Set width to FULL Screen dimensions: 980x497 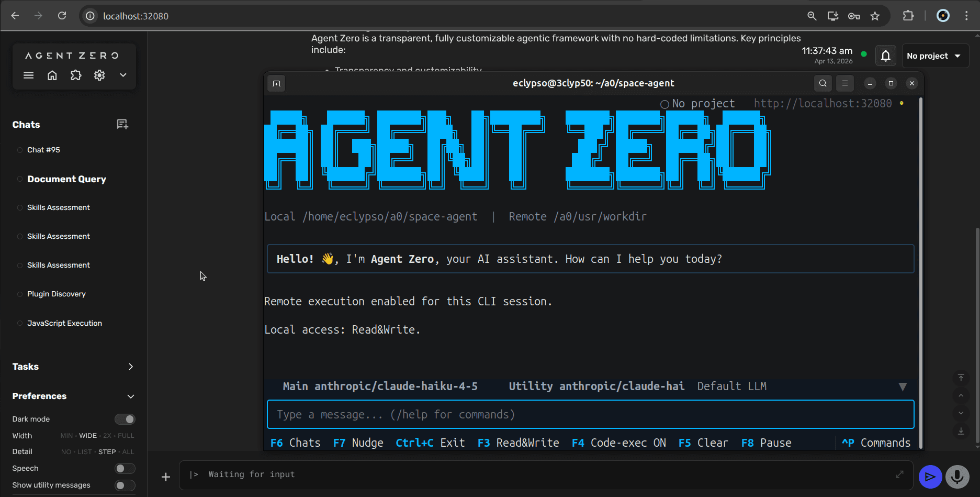126,436
